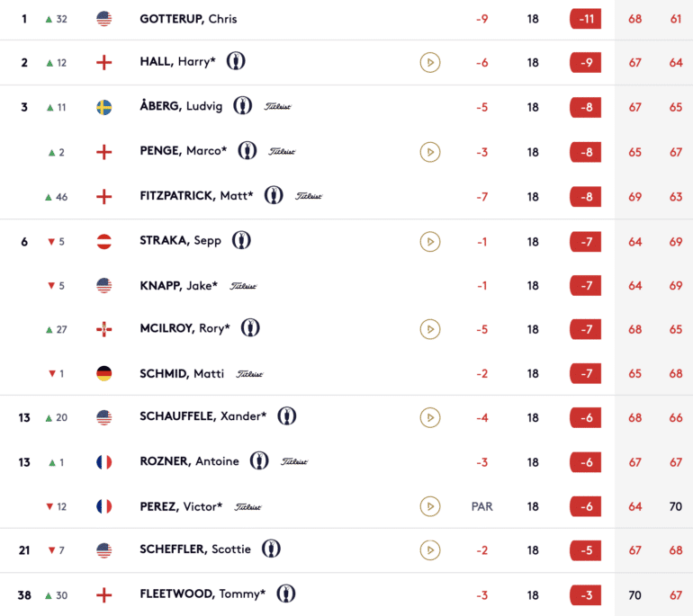
Task: Click the Austria flag next to Sepp Straka
Action: coord(103,242)
